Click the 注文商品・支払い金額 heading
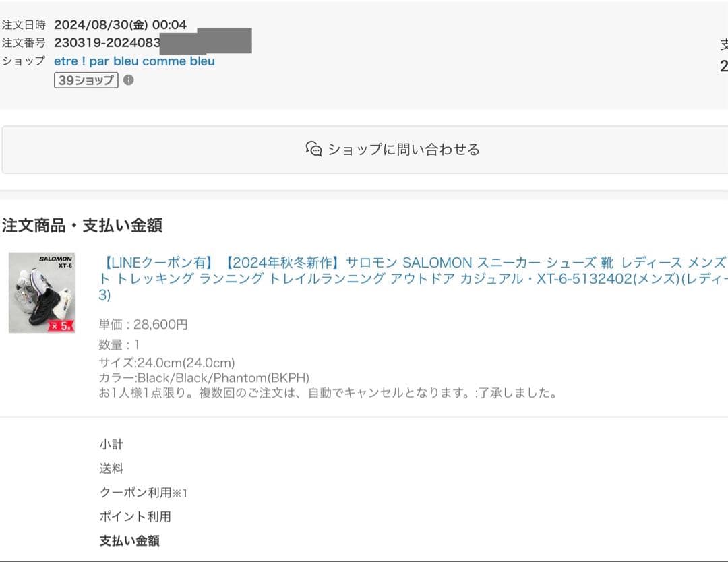 (x=82, y=226)
